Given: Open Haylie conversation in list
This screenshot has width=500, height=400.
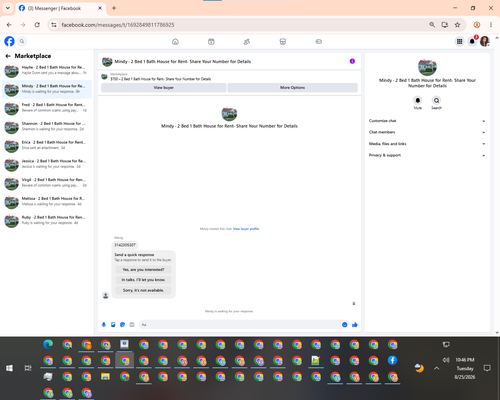Looking at the screenshot, I should 47,70.
